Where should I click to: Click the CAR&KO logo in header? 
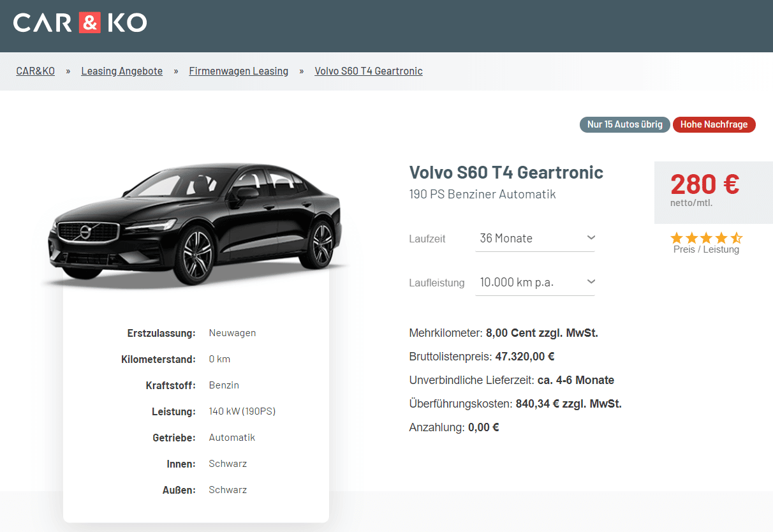click(80, 23)
